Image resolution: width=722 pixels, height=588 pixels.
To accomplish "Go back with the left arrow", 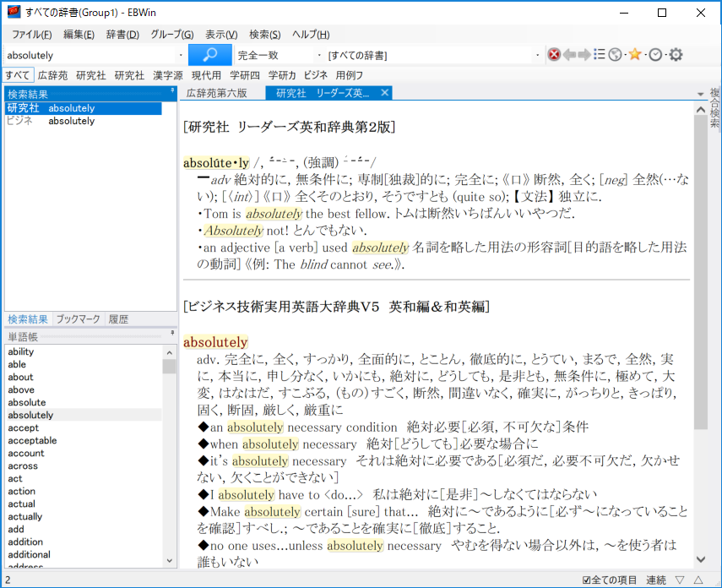I will [x=569, y=55].
